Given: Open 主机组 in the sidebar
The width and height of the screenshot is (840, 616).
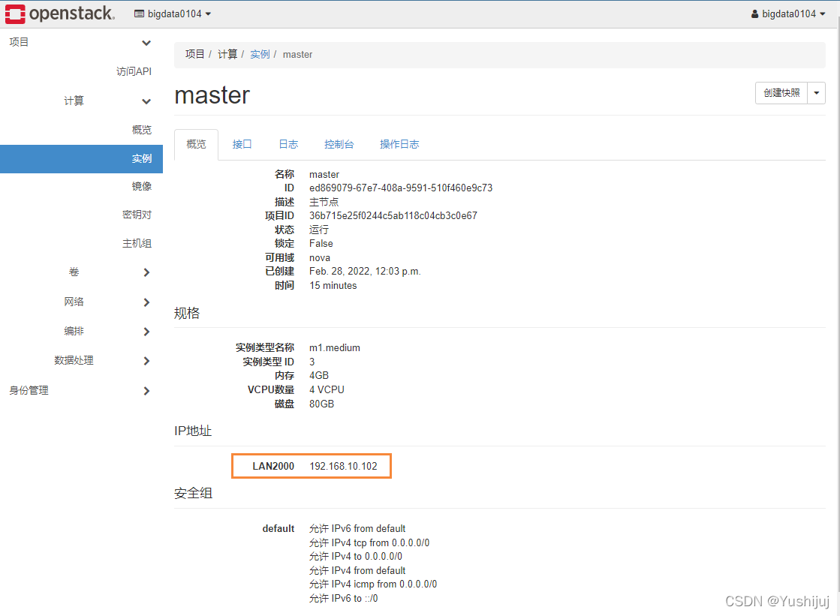Looking at the screenshot, I should pos(137,243).
